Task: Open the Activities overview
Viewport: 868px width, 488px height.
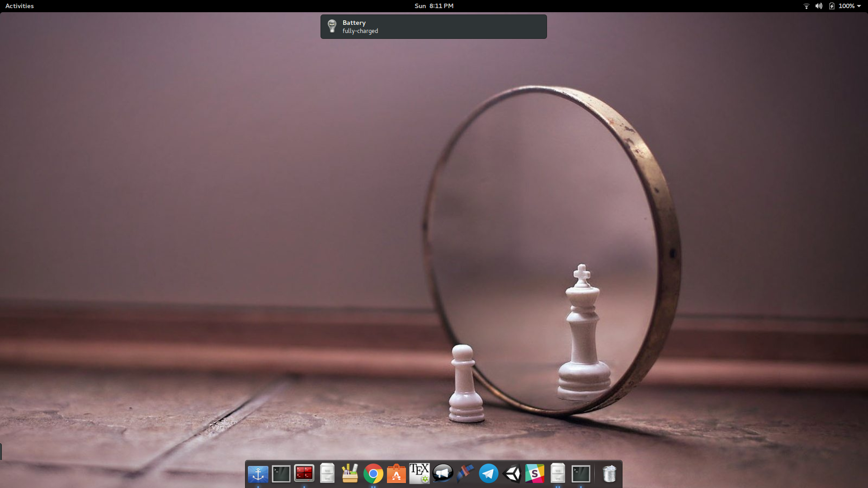Action: point(19,6)
